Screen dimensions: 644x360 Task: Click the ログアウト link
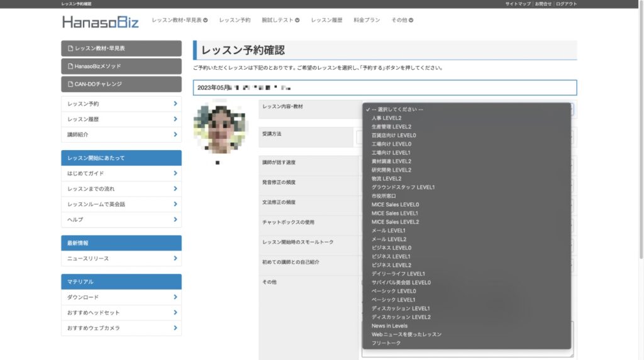[566, 4]
